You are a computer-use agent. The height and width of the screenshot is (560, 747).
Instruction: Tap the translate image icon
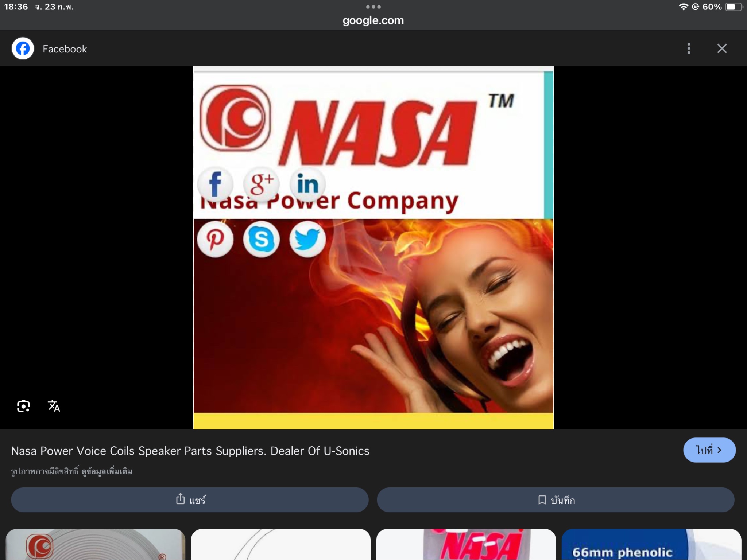(54, 406)
